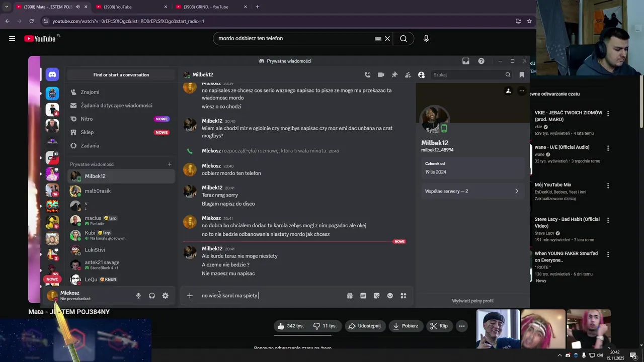Image resolution: width=644 pixels, height=362 pixels.
Task: Open conversation with LukiStivi
Action: (x=121, y=250)
